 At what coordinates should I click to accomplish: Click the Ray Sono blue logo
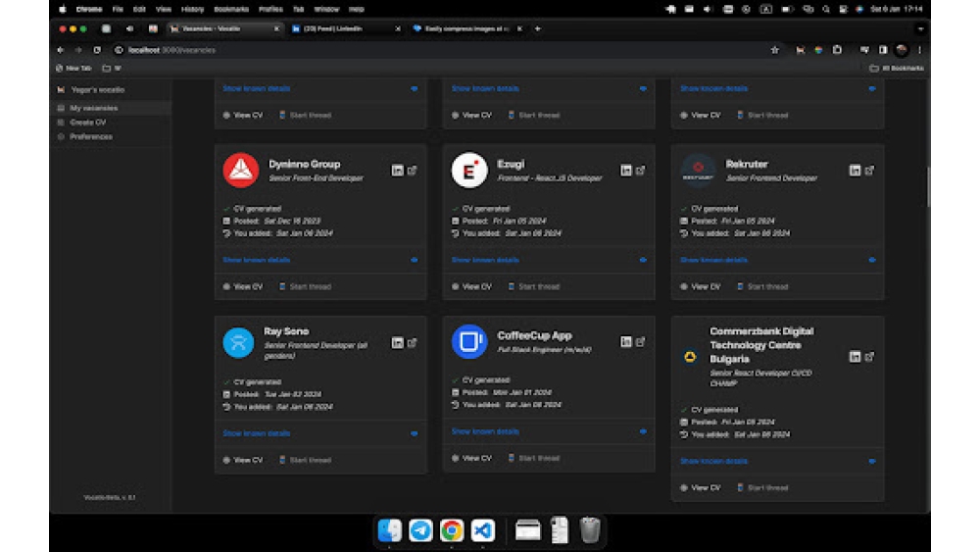(238, 342)
